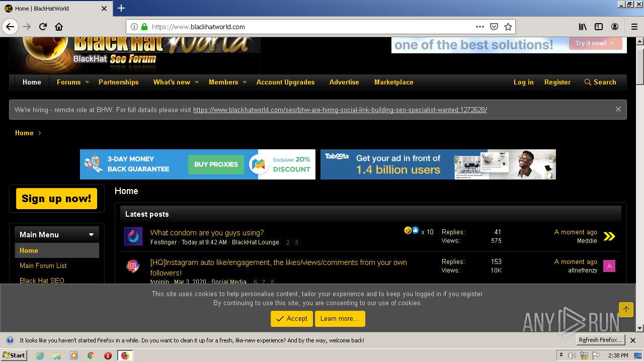The height and width of the screenshot is (362, 644).
Task: Open Main Forum List sidebar link
Action: pyautogui.click(x=43, y=265)
